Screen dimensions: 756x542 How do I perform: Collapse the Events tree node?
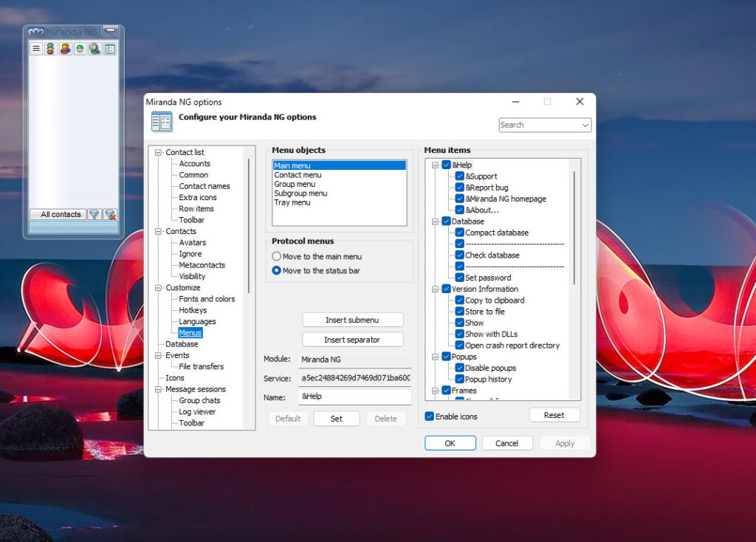[158, 355]
